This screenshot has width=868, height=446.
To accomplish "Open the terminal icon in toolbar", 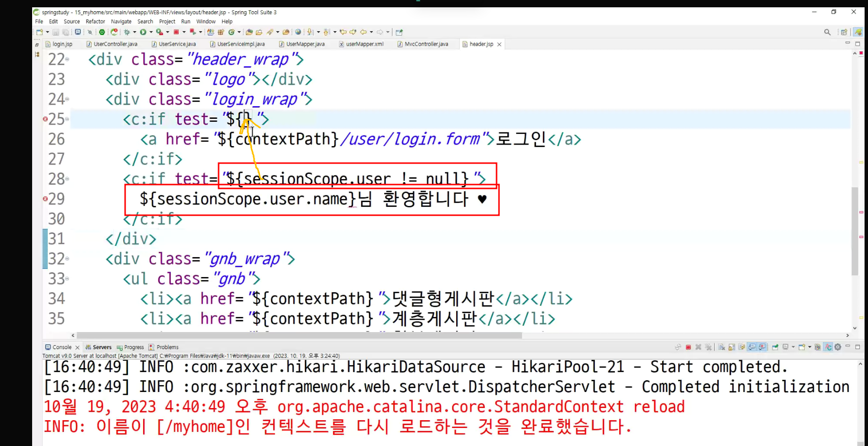I will click(x=78, y=32).
